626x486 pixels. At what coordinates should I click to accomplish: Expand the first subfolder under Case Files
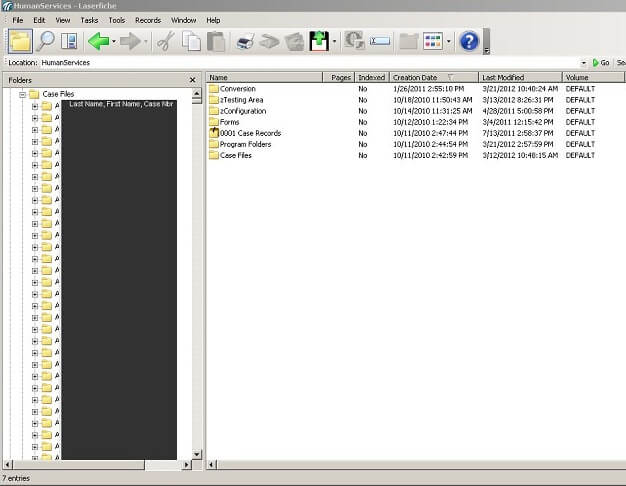35,107
